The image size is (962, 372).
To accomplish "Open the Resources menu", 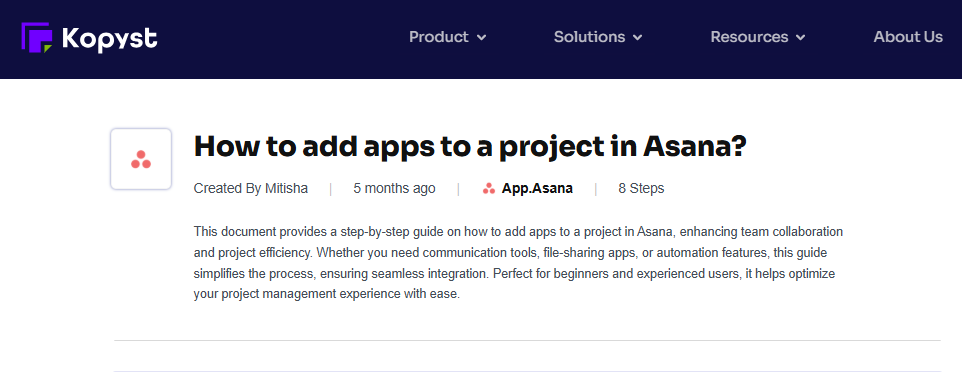I will (x=749, y=37).
